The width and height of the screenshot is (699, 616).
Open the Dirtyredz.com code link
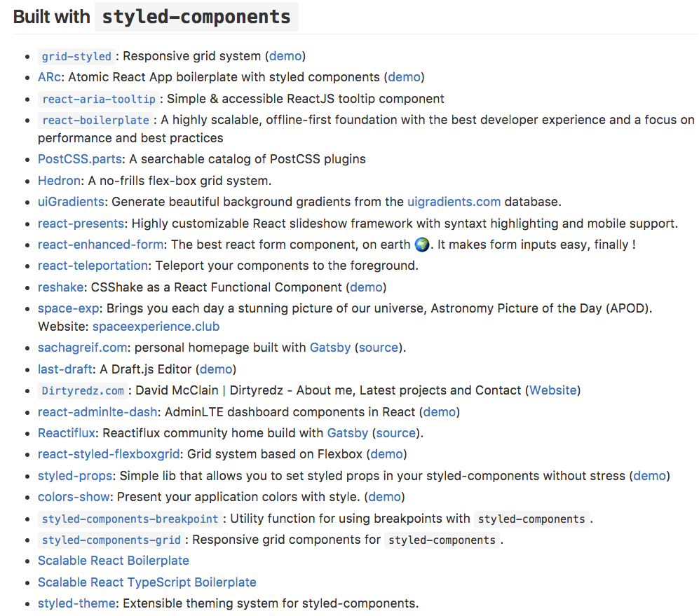pyautogui.click(x=83, y=390)
